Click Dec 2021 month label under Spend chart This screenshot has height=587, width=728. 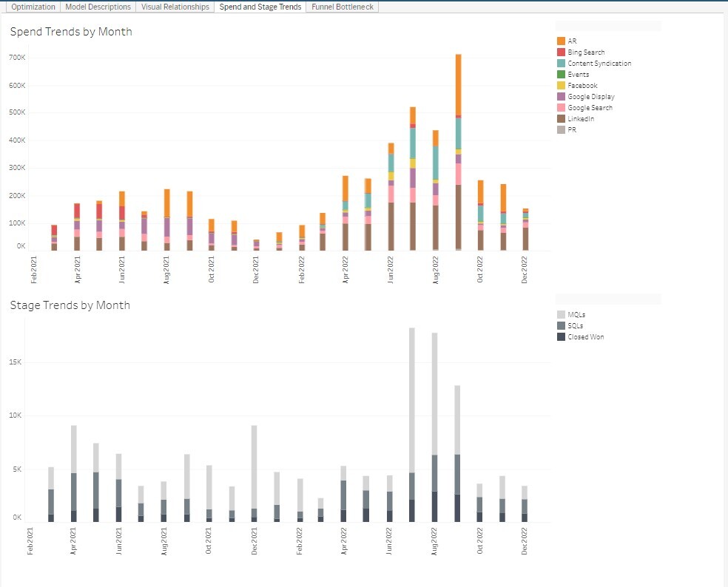point(255,270)
